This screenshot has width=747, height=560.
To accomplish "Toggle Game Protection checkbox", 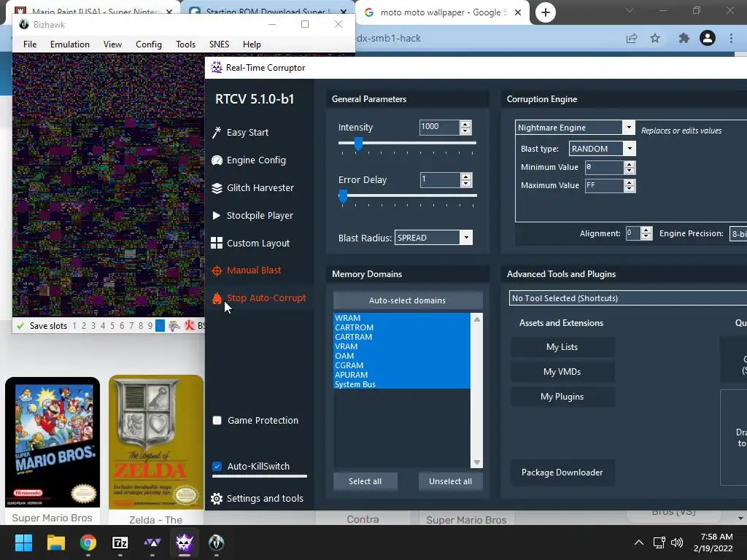I will [x=217, y=421].
